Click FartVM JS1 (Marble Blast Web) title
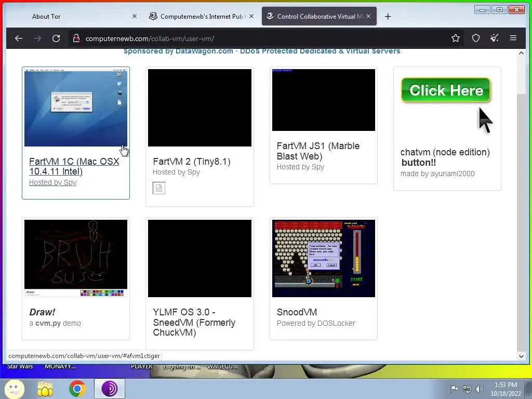Viewport: 532px width, 399px height. pyautogui.click(x=318, y=151)
